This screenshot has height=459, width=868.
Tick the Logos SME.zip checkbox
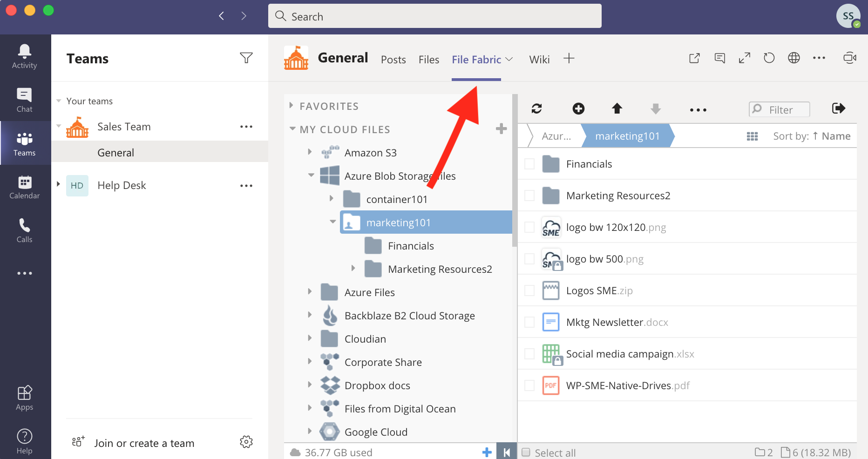(529, 290)
